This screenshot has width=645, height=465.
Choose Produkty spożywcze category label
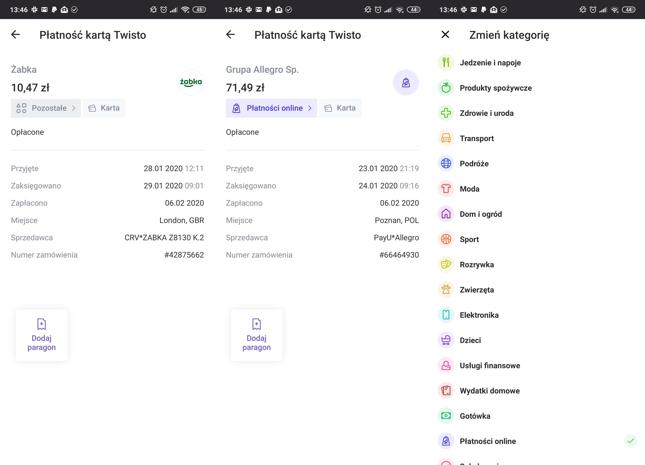point(496,88)
